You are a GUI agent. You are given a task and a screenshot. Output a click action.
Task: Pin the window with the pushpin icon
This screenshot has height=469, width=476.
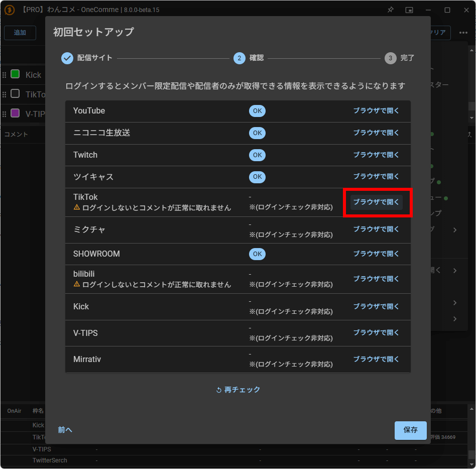(391, 10)
